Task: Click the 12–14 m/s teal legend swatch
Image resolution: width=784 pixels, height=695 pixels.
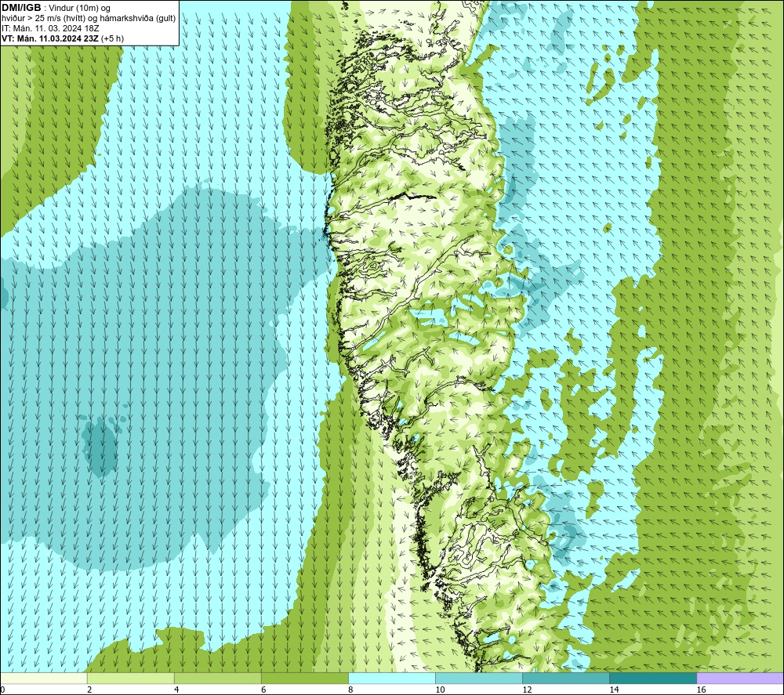Action: 566,679
